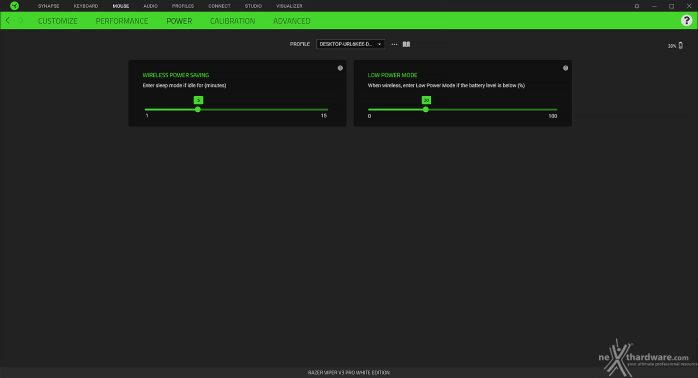Click the Razer Viper V3 Pro device name

coord(349,373)
